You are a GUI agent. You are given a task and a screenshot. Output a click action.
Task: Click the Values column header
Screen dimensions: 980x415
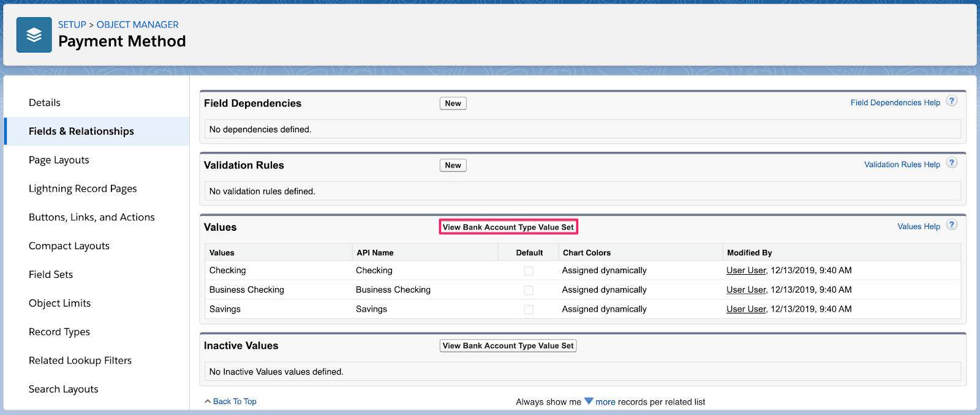(222, 253)
